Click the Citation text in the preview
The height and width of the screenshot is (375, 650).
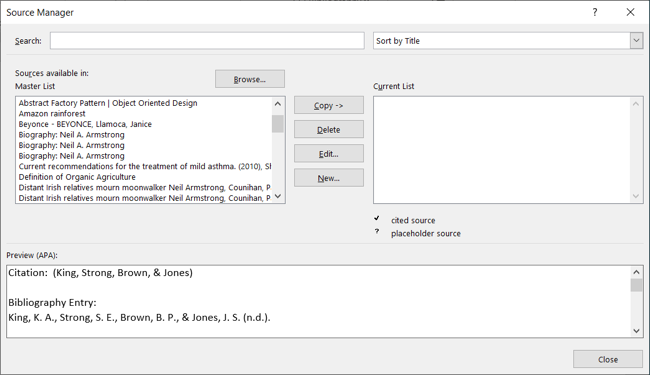[101, 273]
